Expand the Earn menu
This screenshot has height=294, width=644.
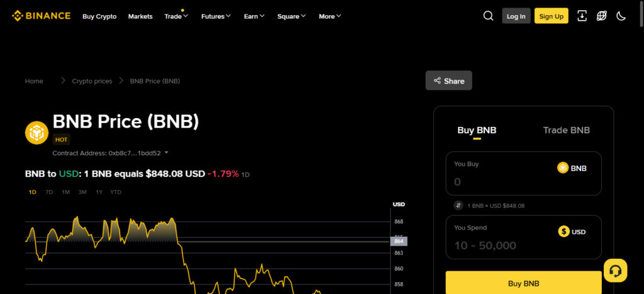pos(254,16)
